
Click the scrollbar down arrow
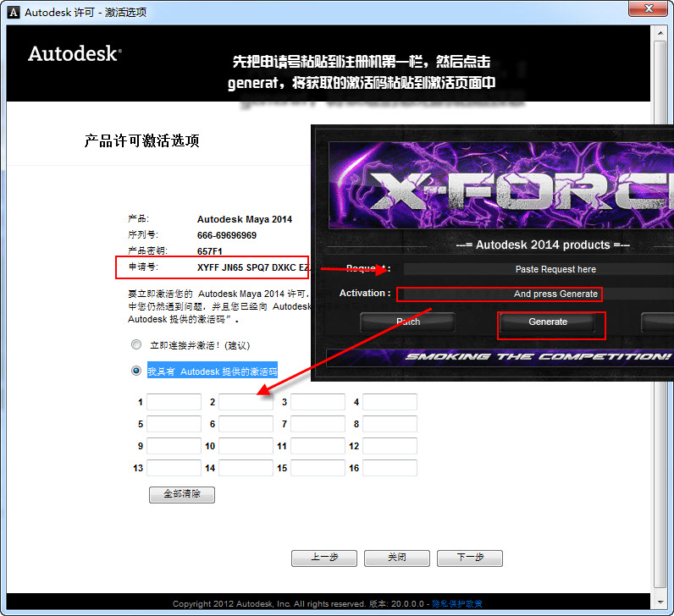660,602
